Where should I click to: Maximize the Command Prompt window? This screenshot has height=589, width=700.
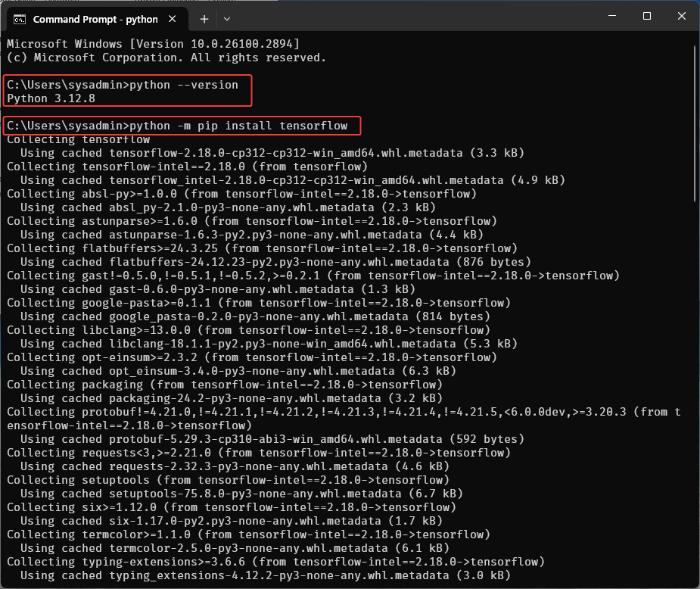(646, 17)
